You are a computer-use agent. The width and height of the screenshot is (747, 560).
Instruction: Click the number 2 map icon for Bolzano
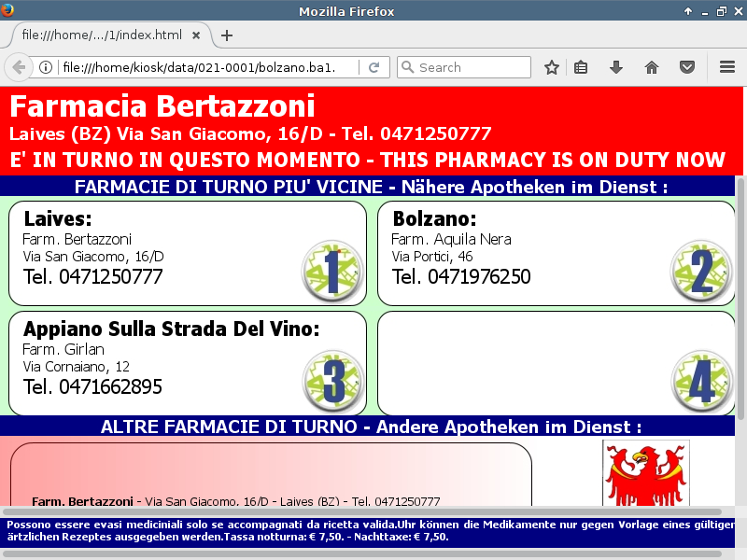701,271
